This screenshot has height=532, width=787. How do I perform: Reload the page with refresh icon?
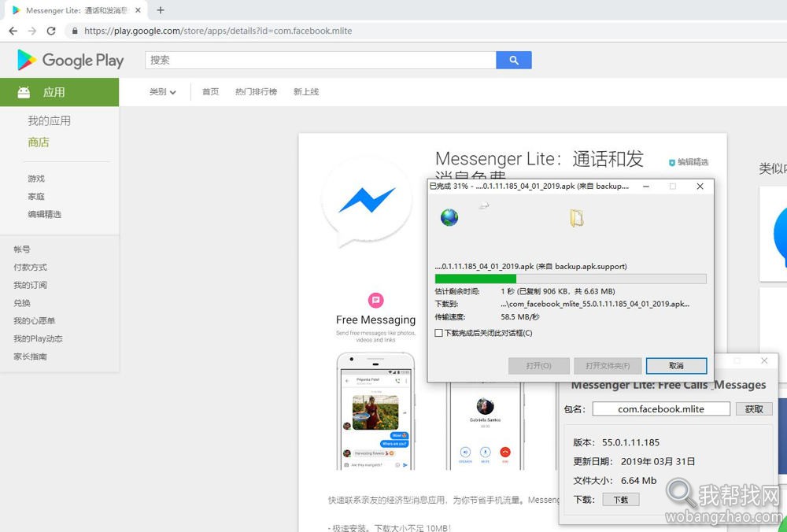click(51, 31)
